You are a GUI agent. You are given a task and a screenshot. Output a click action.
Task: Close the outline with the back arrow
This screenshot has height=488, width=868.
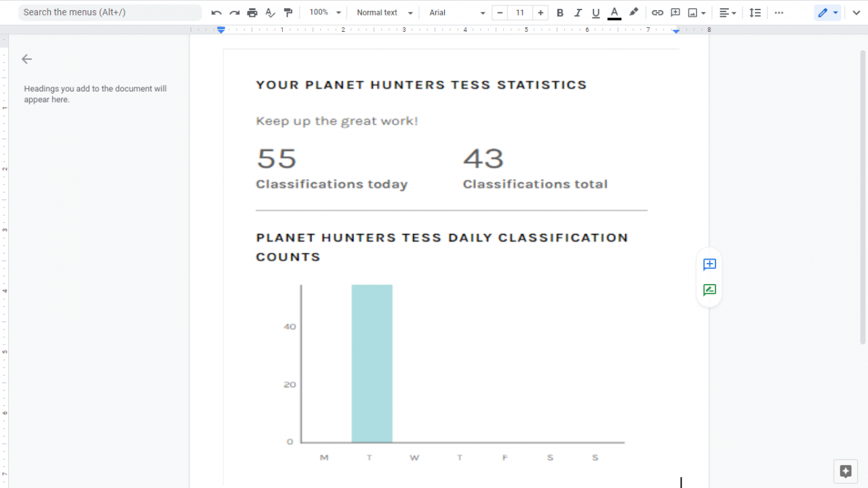click(x=26, y=59)
